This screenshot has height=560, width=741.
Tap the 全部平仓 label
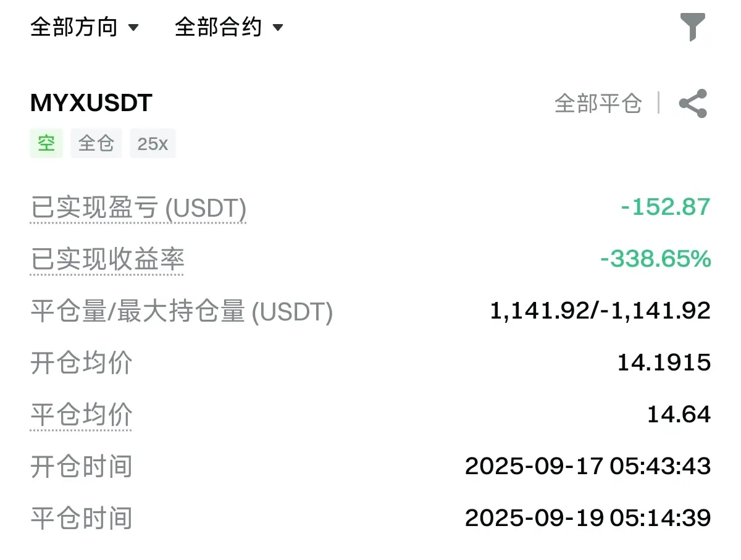(598, 103)
